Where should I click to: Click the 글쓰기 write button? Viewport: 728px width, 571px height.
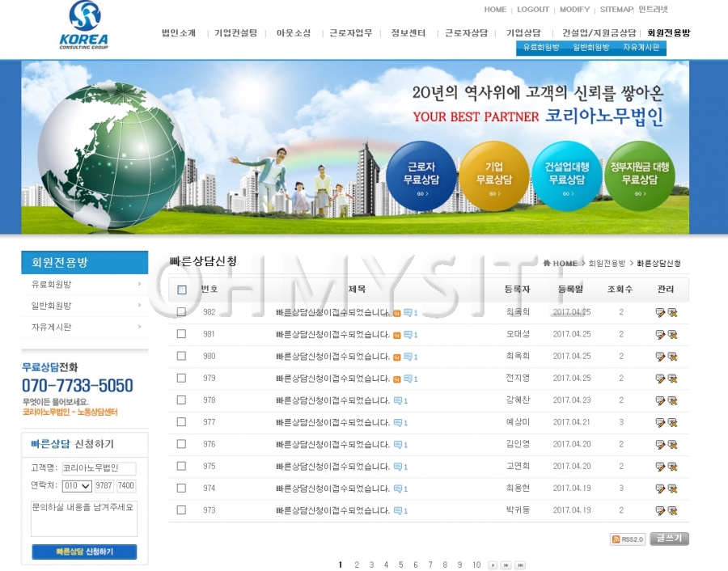(669, 539)
